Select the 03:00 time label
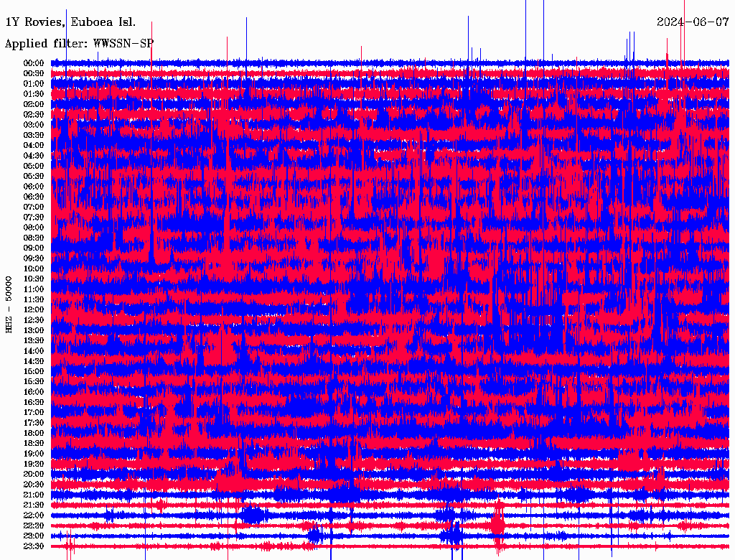The width and height of the screenshot is (735, 560). click(34, 125)
